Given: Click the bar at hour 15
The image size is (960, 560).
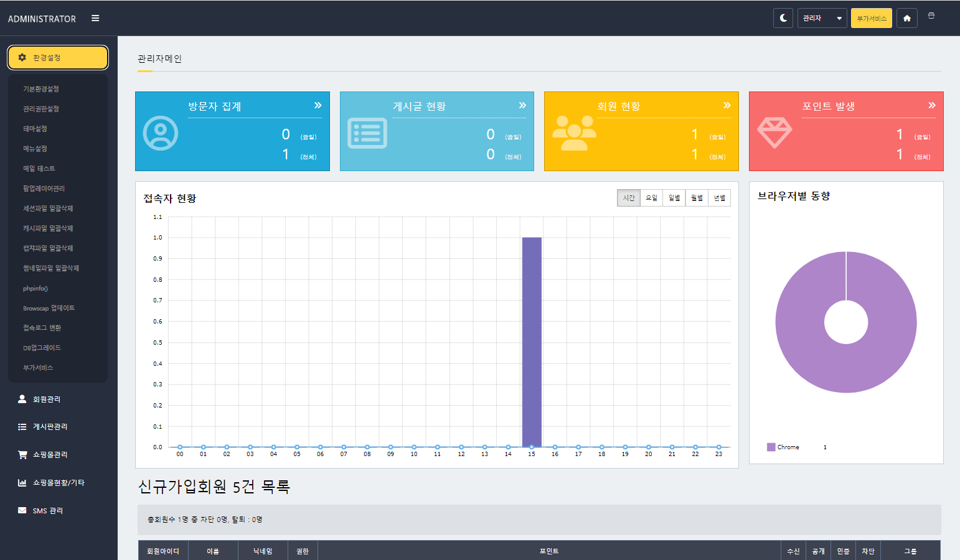Looking at the screenshot, I should (532, 342).
